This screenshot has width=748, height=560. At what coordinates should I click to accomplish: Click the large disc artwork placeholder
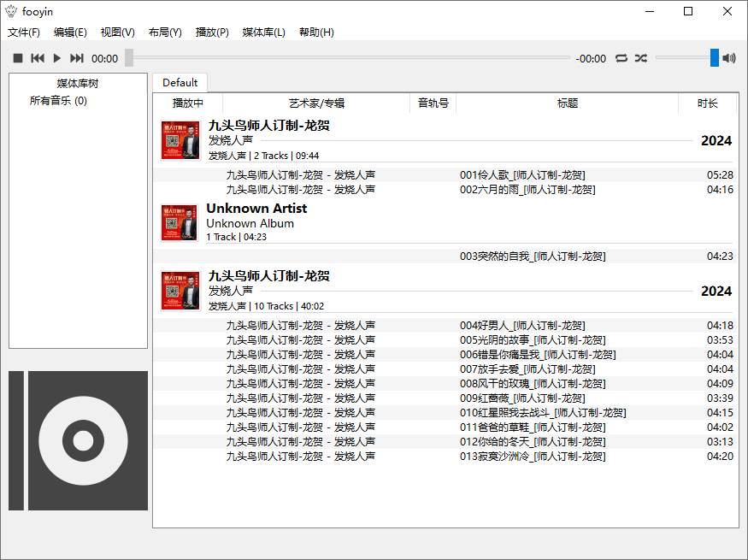(x=78, y=440)
